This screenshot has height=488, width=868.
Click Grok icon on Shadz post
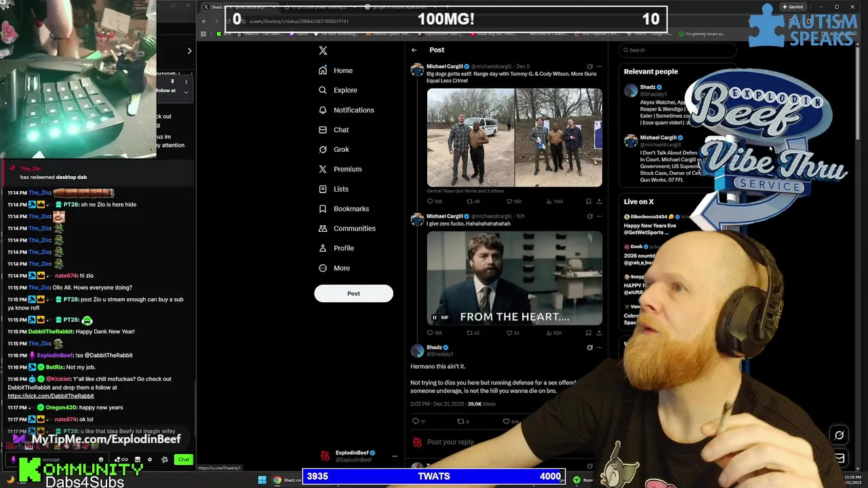point(589,348)
